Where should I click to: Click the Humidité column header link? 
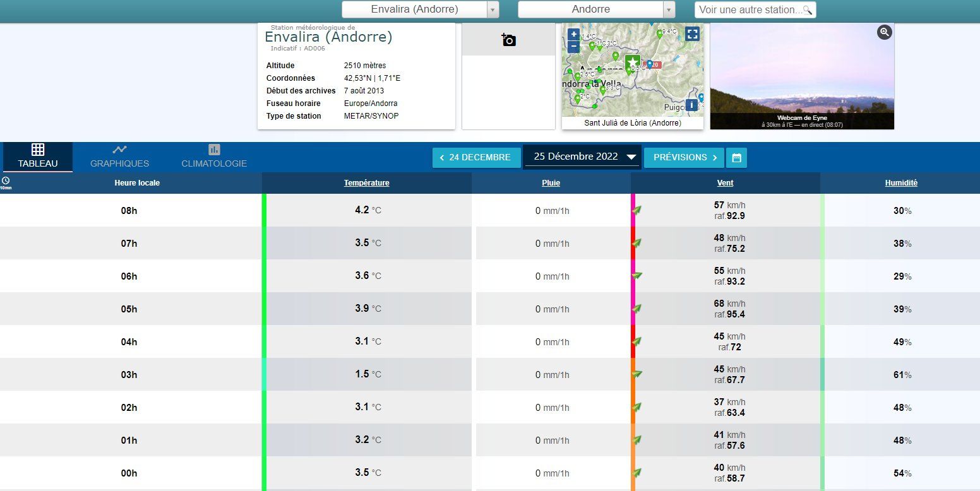point(901,183)
